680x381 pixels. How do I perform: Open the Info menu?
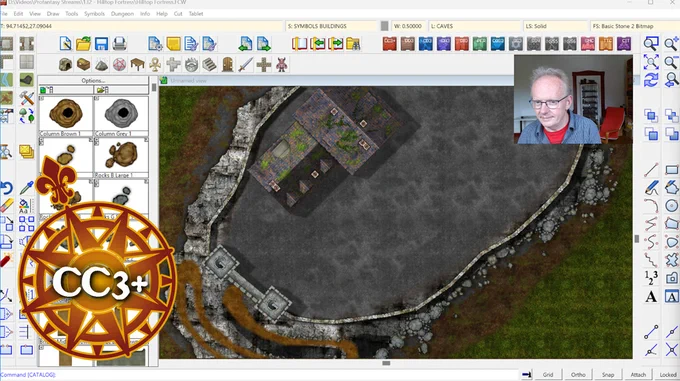point(145,14)
